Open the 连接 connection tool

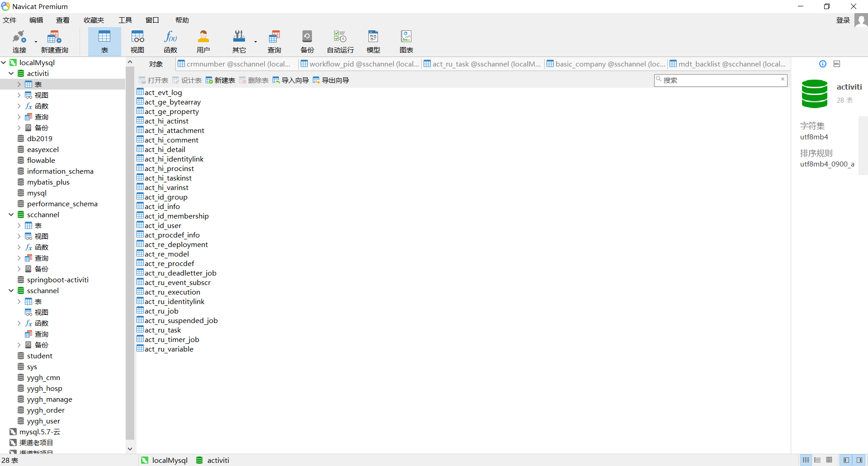click(x=19, y=41)
